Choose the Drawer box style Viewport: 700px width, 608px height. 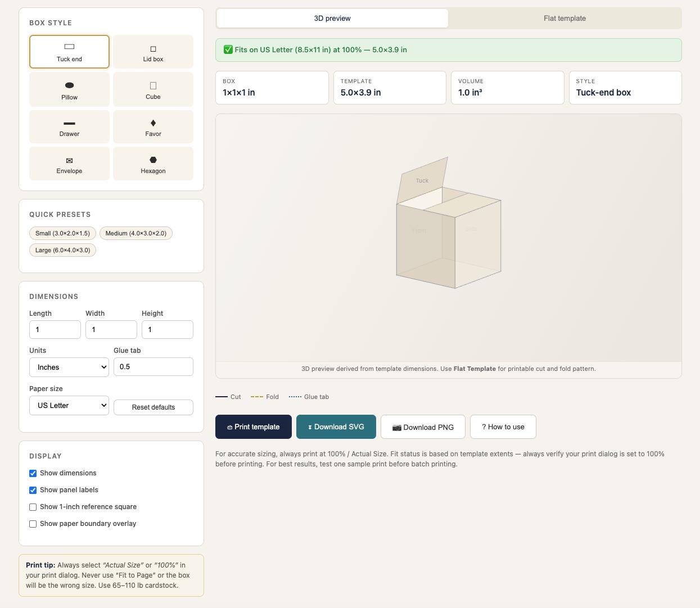tap(69, 126)
